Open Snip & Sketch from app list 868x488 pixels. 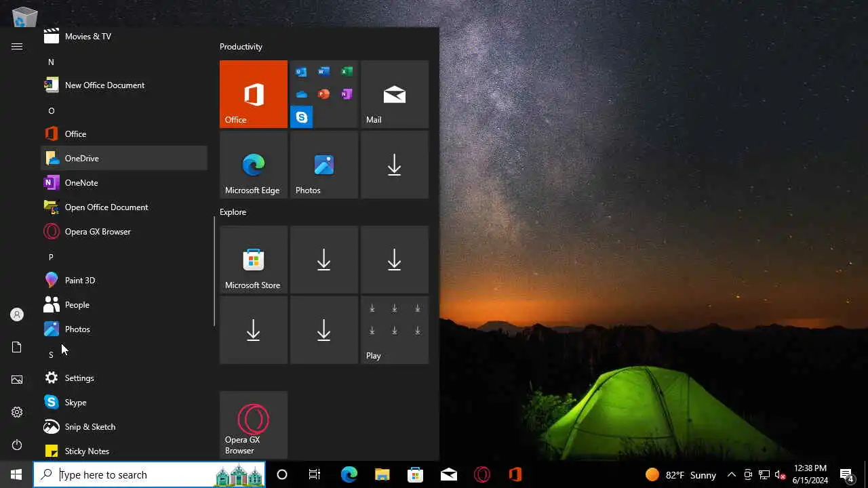click(x=124, y=427)
